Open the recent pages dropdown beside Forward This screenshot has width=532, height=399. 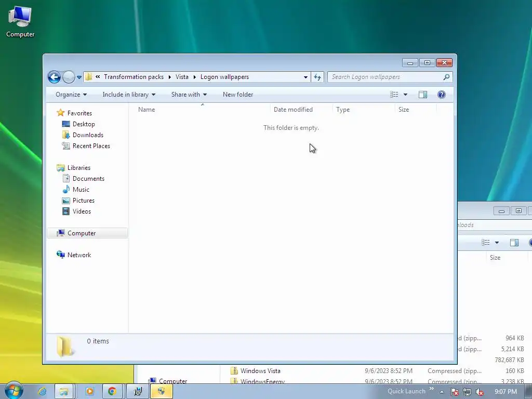tap(79, 77)
